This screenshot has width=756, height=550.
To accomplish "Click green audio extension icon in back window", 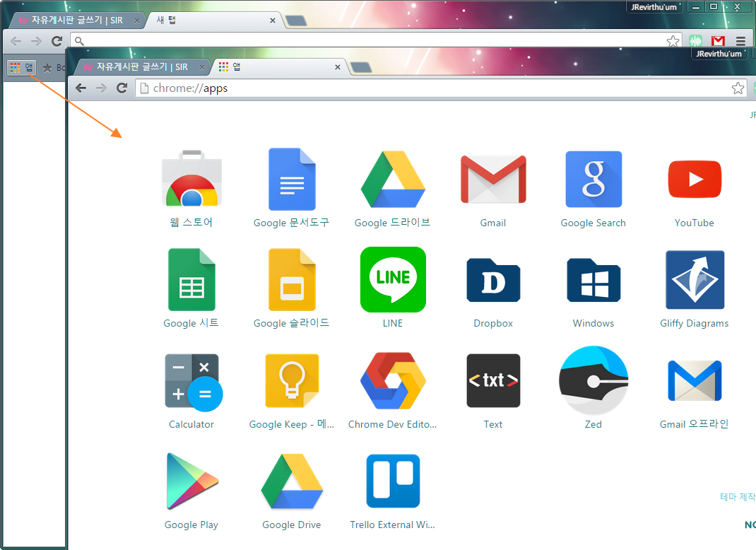I will pyautogui.click(x=695, y=41).
